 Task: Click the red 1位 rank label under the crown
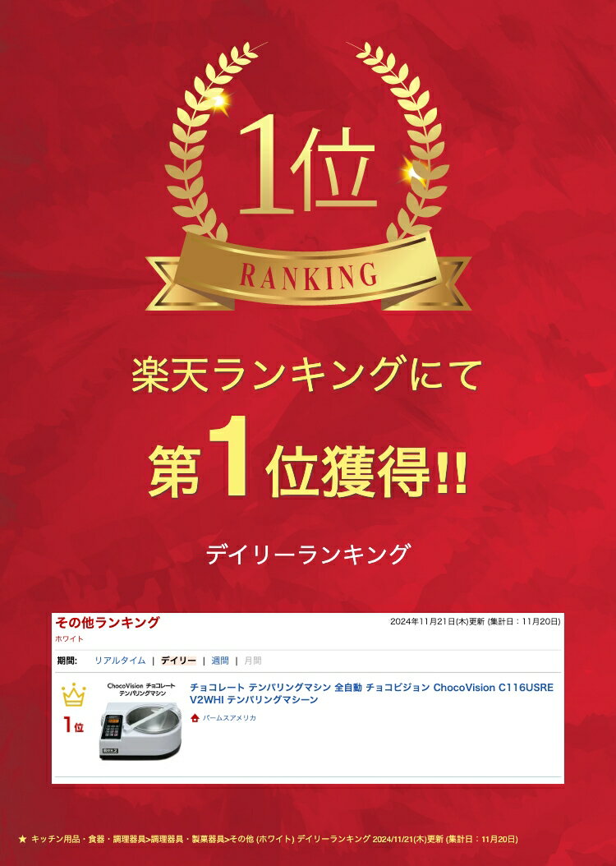73,726
